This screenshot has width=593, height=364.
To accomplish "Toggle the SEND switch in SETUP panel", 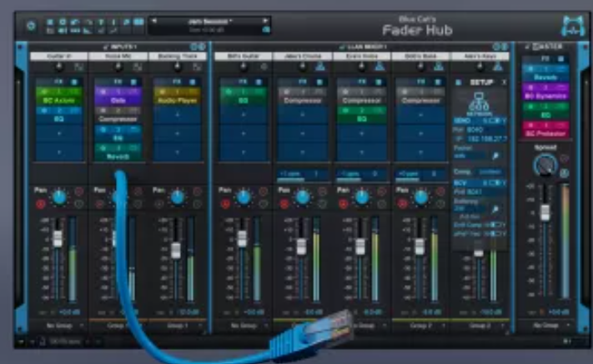I will coord(495,121).
